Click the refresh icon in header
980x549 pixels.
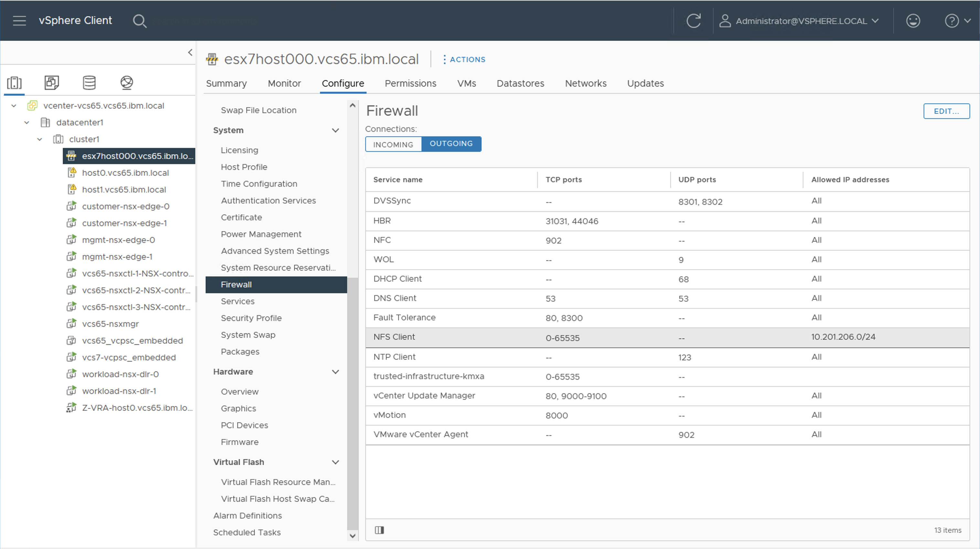(693, 21)
